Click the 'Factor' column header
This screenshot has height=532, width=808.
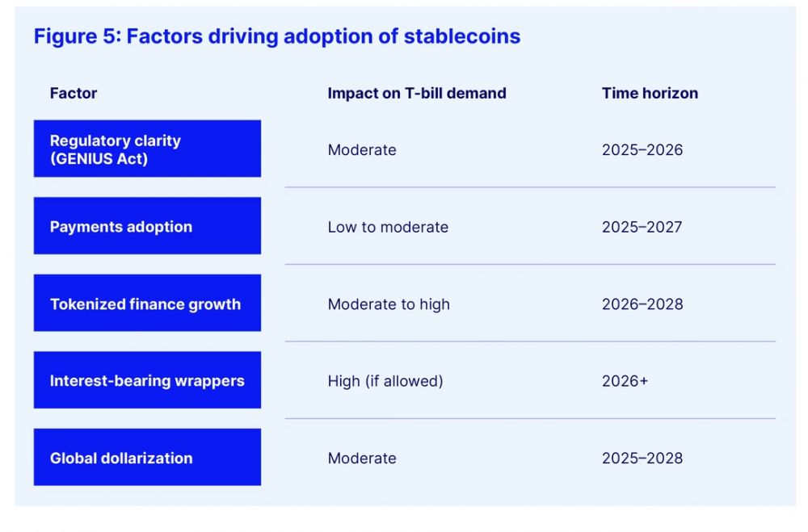tap(74, 93)
